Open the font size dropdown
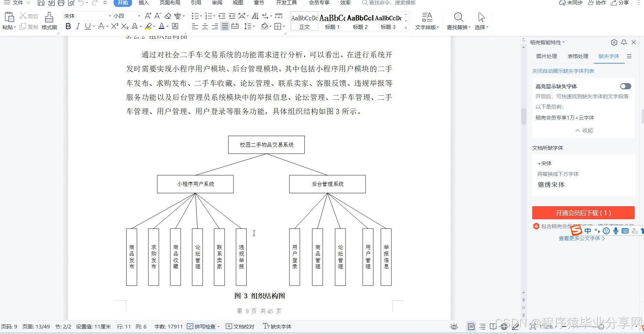The height and width of the screenshot is (334, 644). point(139,16)
